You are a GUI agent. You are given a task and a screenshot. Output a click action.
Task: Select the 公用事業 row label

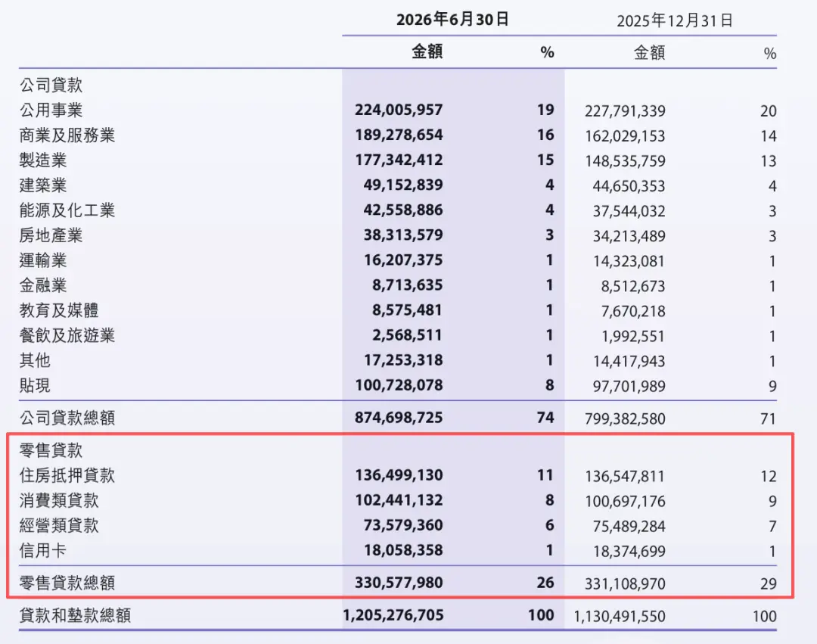[x=51, y=110]
